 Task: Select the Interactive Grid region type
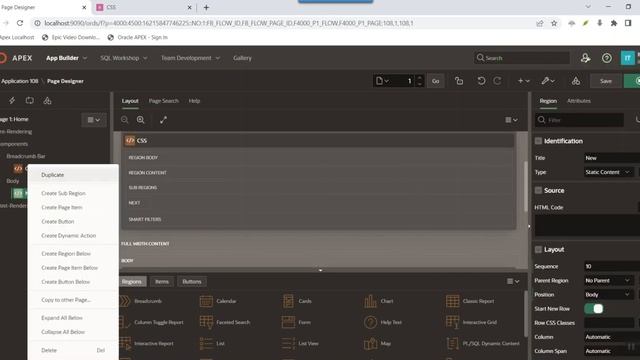pos(471,322)
